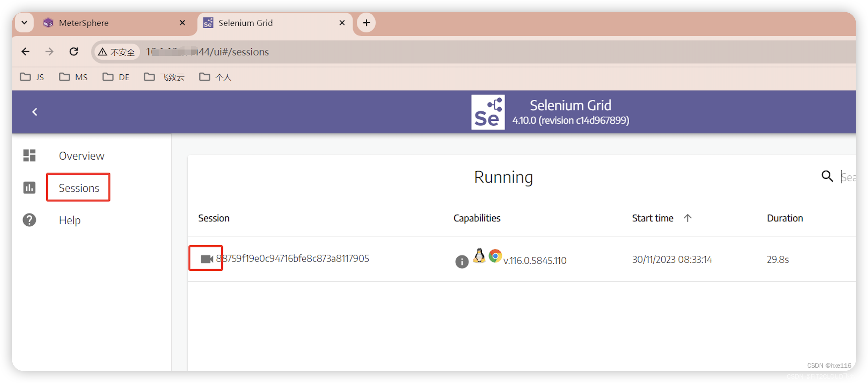Click the not-secure warning badge

117,52
